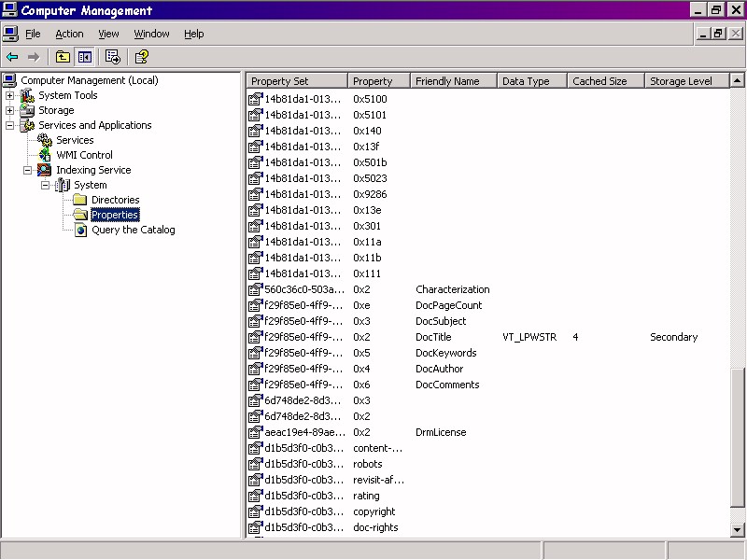Screen dimensions: 747x560
Task: Select the rating property row
Action: 488,496
